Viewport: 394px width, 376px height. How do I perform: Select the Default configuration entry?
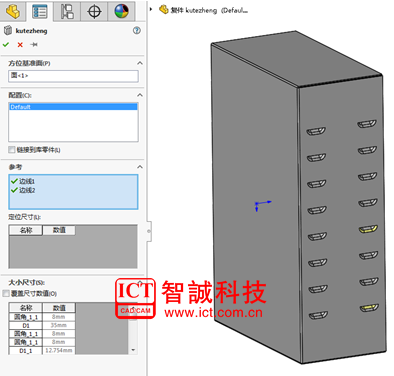(x=73, y=107)
